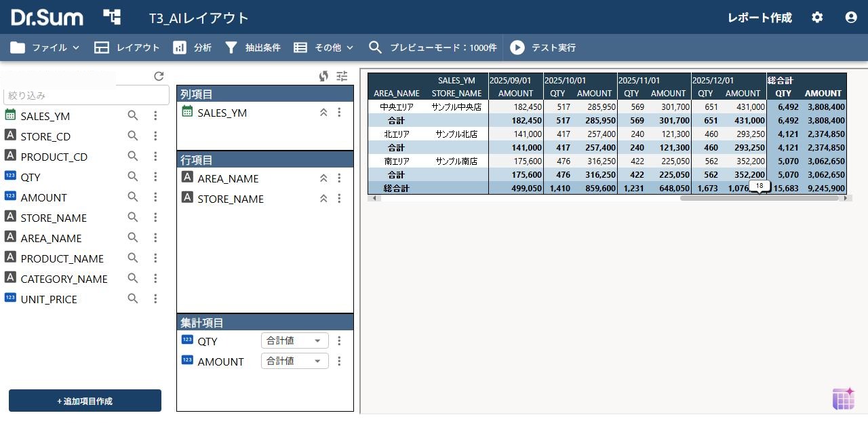Select STORE_NAME in the field list
Screen dimensions: 868x428
54,218
